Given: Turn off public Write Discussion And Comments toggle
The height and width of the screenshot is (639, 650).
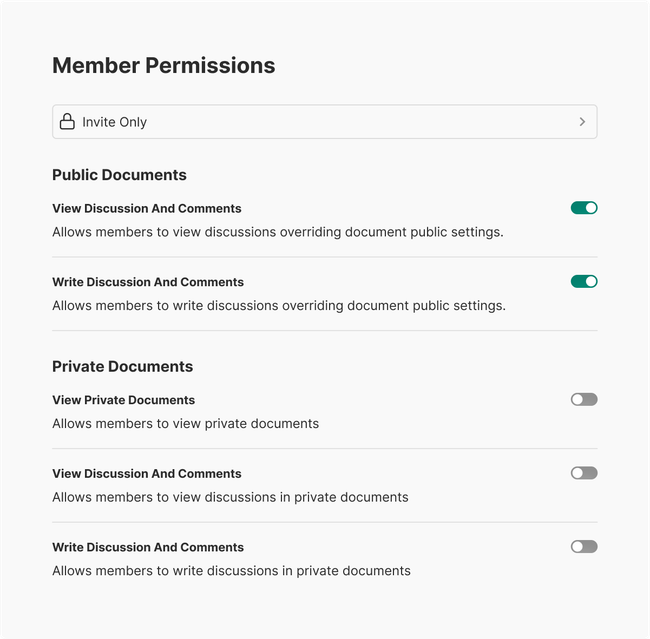Looking at the screenshot, I should click(x=584, y=282).
